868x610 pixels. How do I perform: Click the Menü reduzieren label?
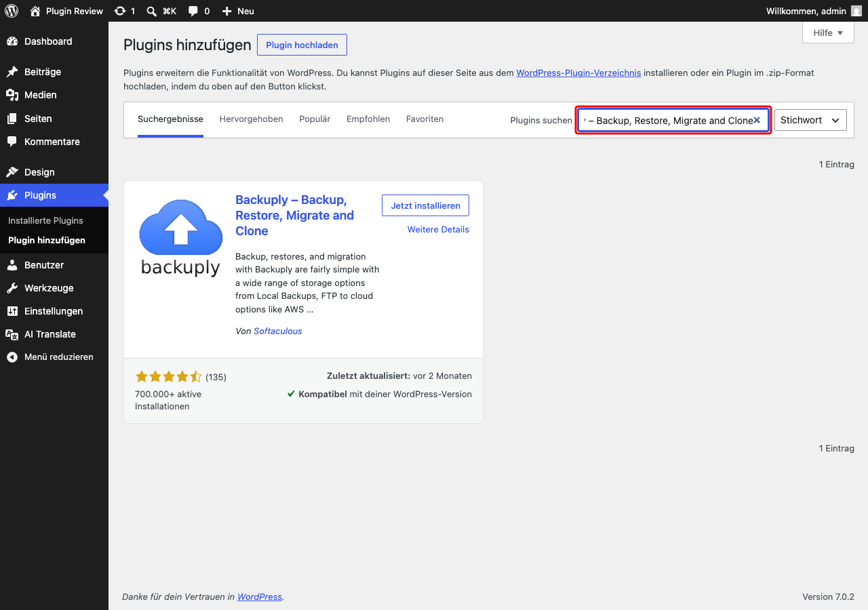point(59,357)
